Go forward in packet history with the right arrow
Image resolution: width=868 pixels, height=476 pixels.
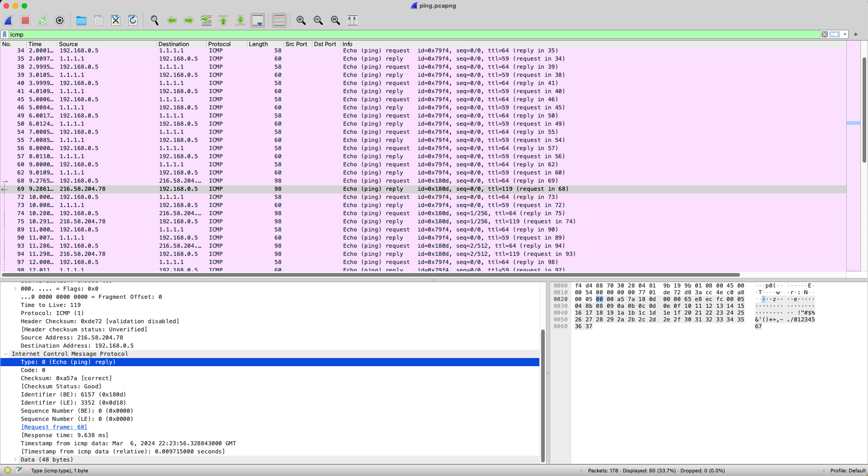(x=189, y=20)
